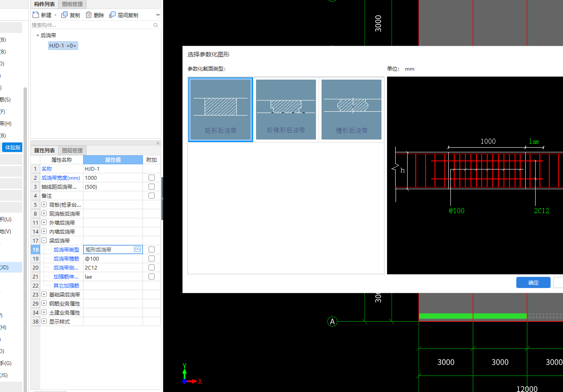Screen dimensions: 563x392
Task: Switch to 构件列表 tab
Action: pyautogui.click(x=45, y=4)
